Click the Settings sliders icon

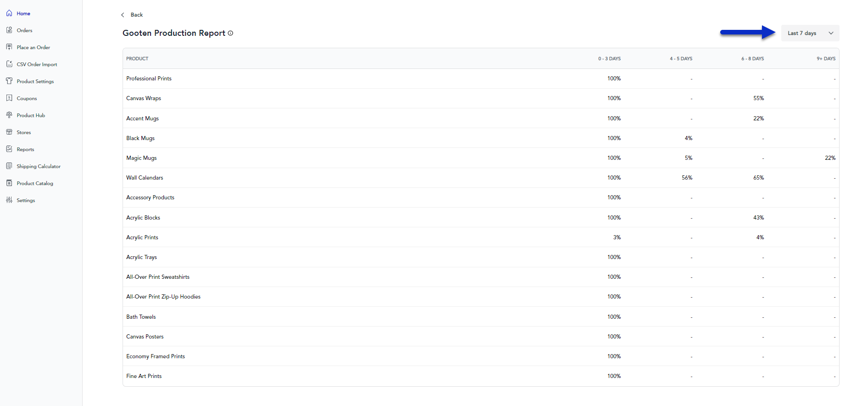[9, 200]
